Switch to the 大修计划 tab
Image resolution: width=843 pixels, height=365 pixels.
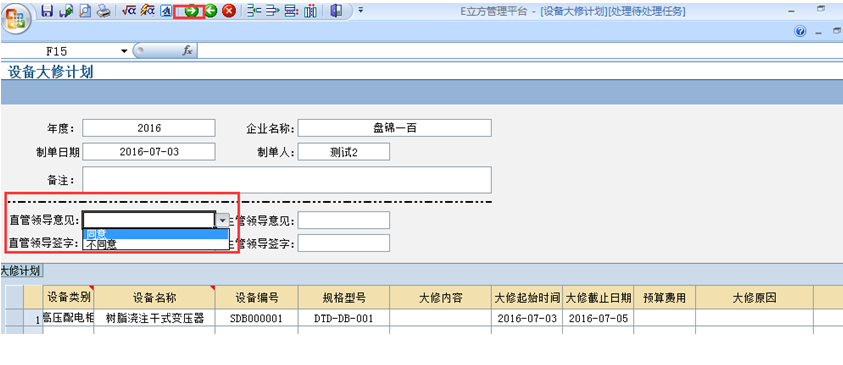coord(21,270)
